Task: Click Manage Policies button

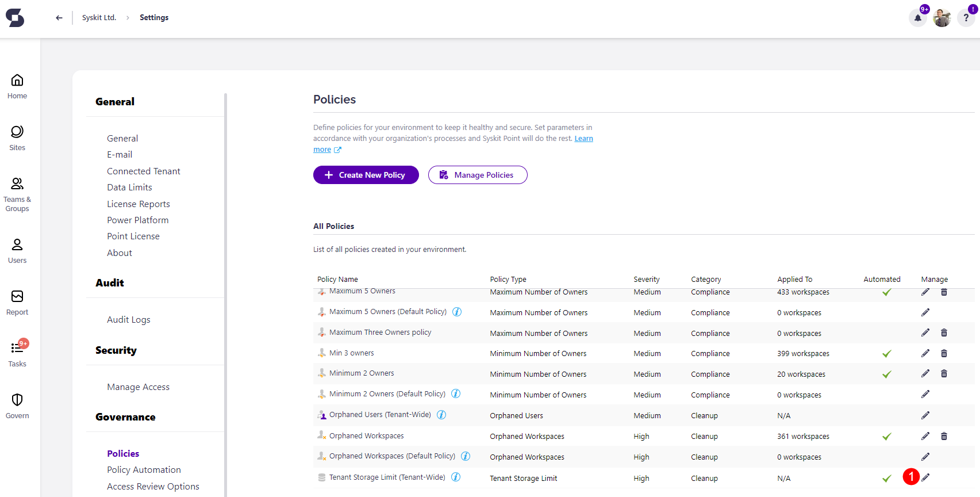Action: 478,175
